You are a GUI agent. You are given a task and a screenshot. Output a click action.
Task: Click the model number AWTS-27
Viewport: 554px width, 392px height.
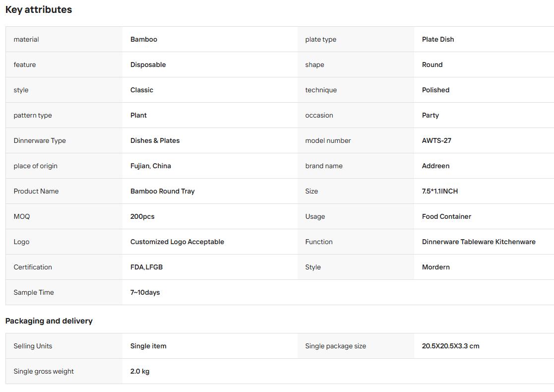click(x=436, y=141)
